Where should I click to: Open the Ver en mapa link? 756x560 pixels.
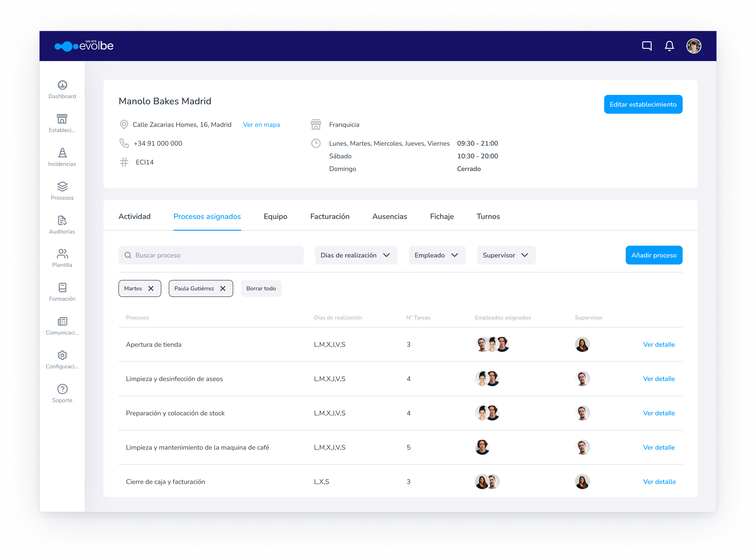pos(261,125)
